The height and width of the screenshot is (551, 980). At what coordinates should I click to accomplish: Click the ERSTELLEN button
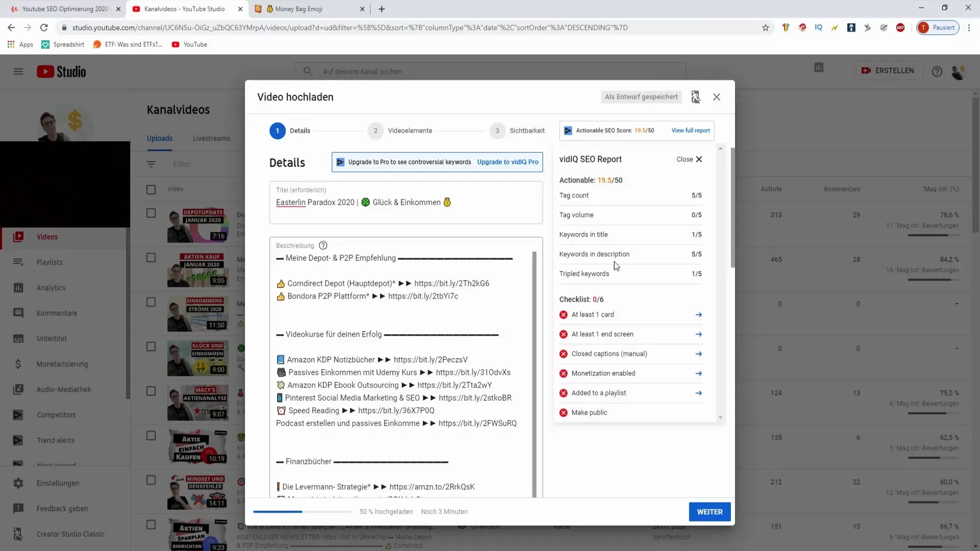pyautogui.click(x=888, y=70)
